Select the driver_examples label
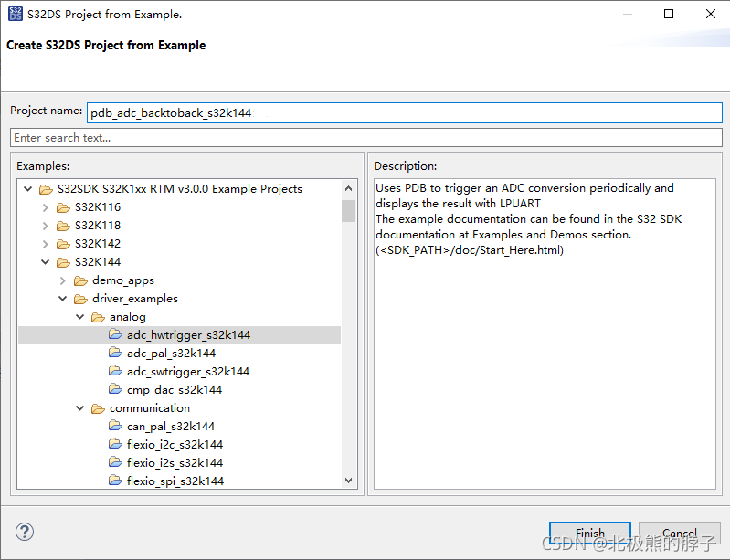730x560 pixels. (x=135, y=299)
